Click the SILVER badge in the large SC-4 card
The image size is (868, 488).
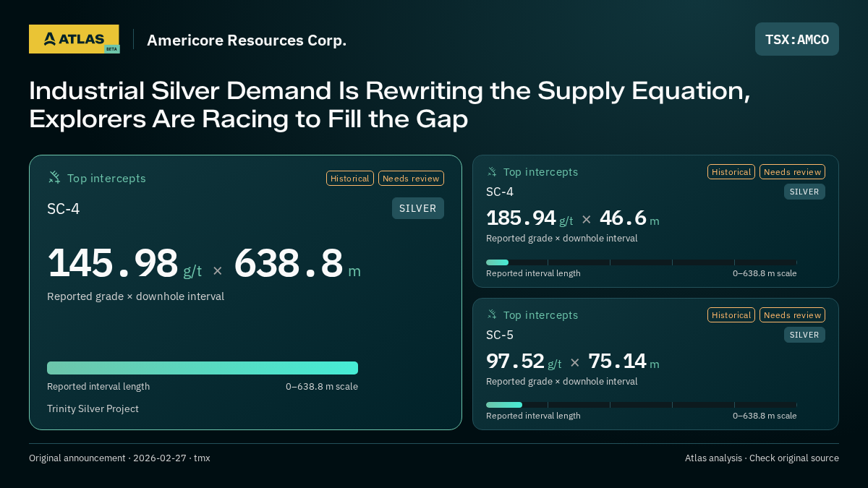[x=418, y=208]
